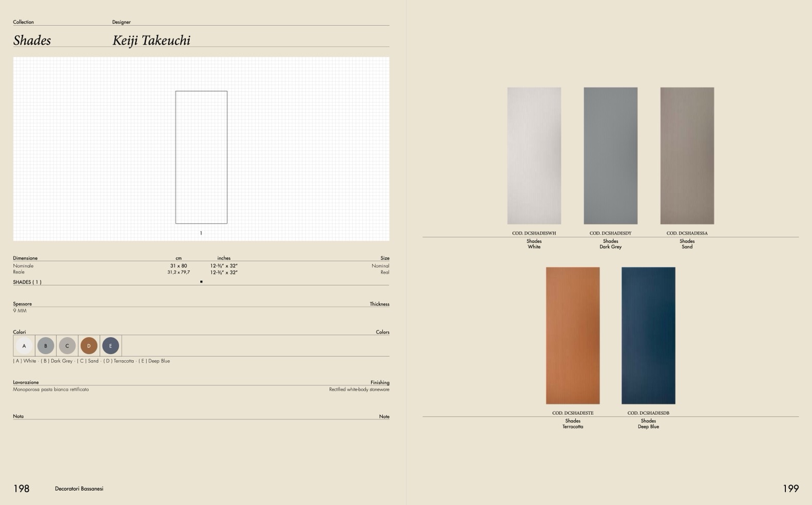Pick the Sand color swatch C
The image size is (812, 505).
coord(67,346)
